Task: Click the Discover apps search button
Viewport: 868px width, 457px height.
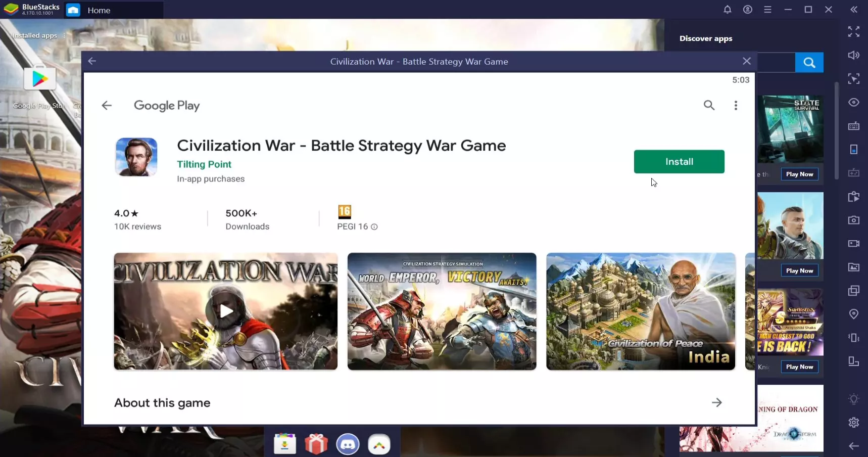Action: click(809, 62)
